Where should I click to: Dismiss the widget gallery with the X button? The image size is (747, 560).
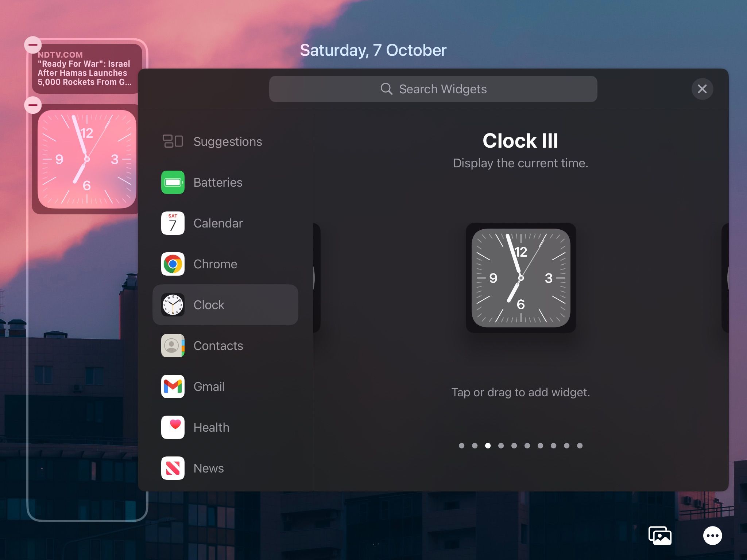pyautogui.click(x=702, y=89)
